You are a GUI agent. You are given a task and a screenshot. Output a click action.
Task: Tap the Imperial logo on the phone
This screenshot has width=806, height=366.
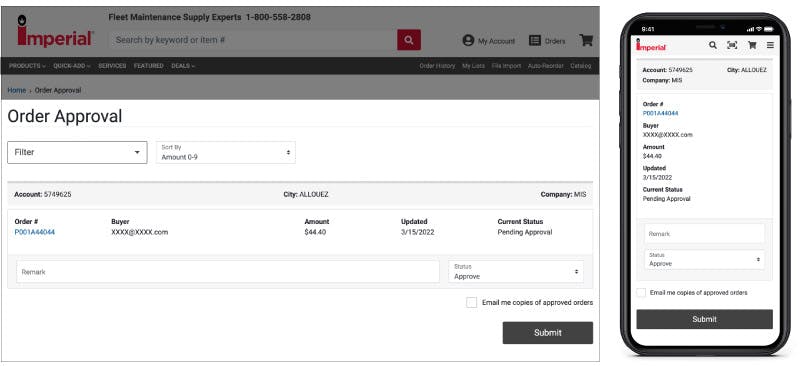pos(651,45)
